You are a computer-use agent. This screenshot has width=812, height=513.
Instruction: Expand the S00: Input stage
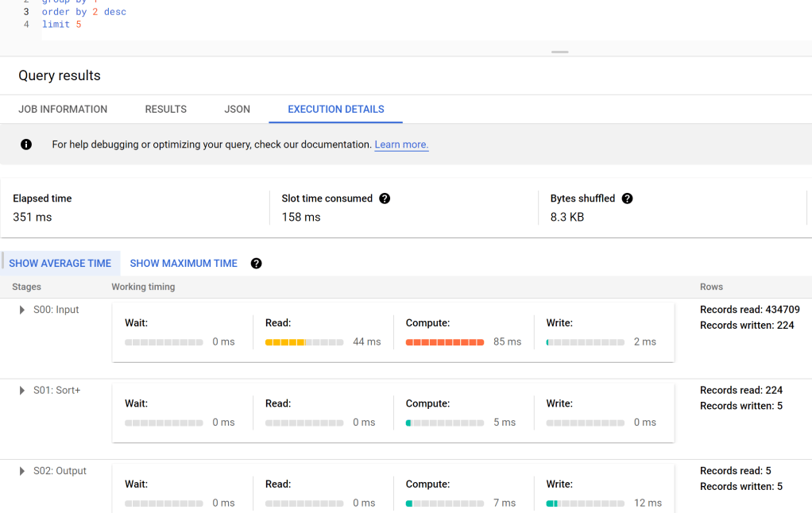(22, 310)
